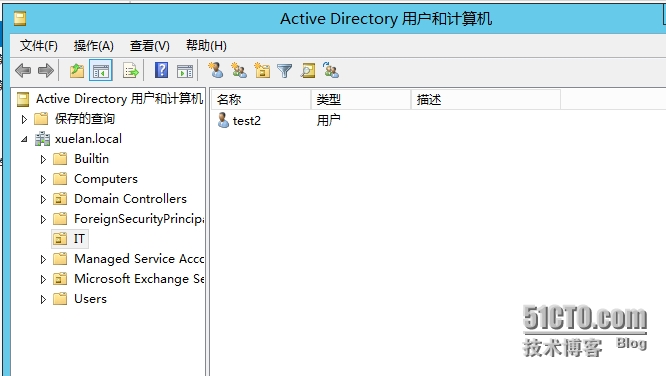Select 保存的查询 in the tree

pos(85,119)
